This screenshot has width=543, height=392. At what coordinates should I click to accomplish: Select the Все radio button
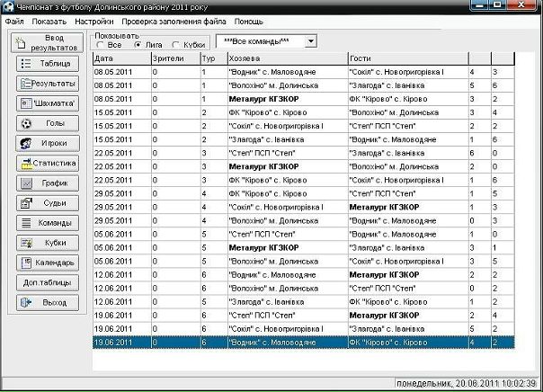click(101, 44)
